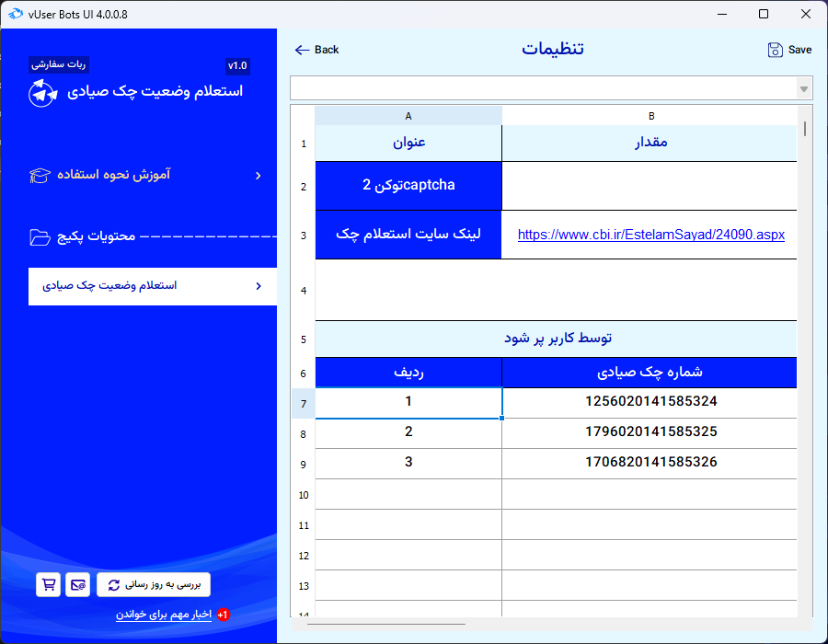Select the ردیف cell with value 1

point(408,403)
